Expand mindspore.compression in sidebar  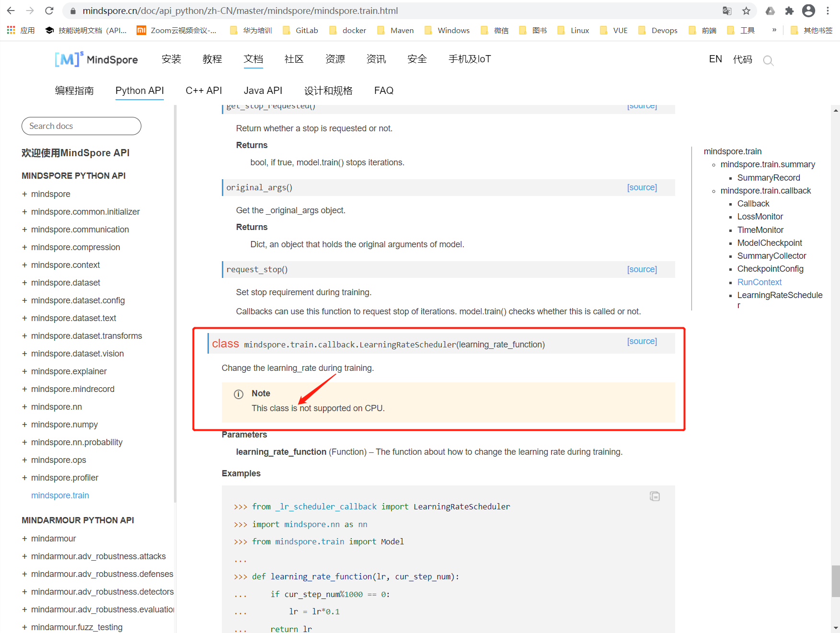click(24, 247)
